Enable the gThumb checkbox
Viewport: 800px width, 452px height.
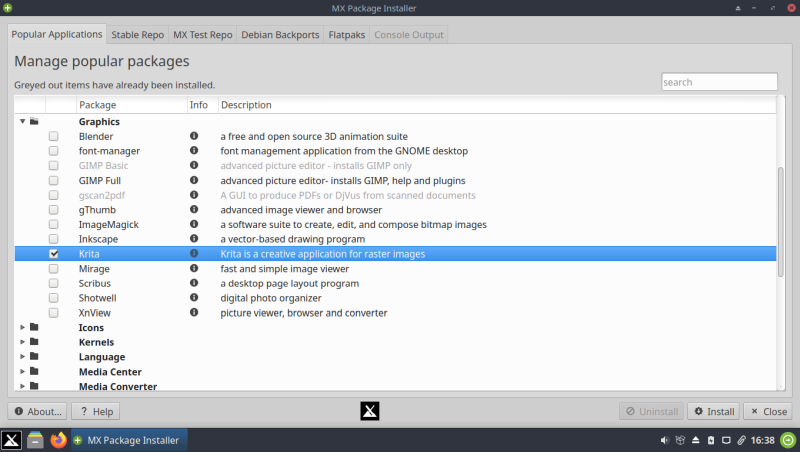point(54,210)
